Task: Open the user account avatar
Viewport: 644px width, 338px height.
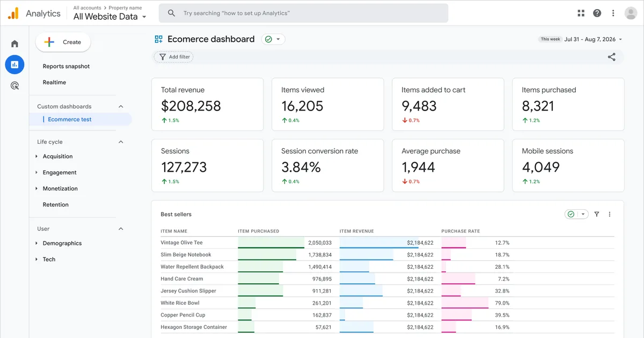Action: (631, 13)
